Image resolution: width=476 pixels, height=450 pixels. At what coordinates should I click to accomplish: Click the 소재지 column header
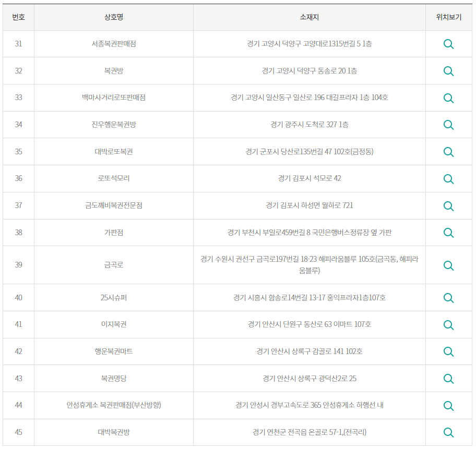pyautogui.click(x=310, y=17)
